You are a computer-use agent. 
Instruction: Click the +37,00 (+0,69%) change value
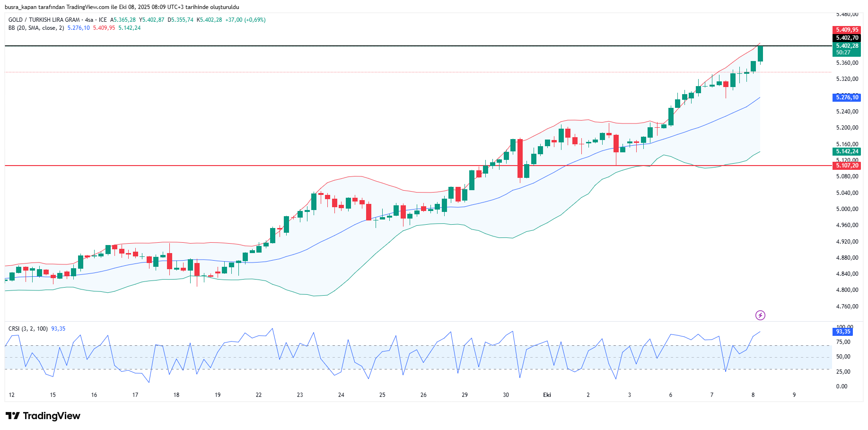(245, 20)
